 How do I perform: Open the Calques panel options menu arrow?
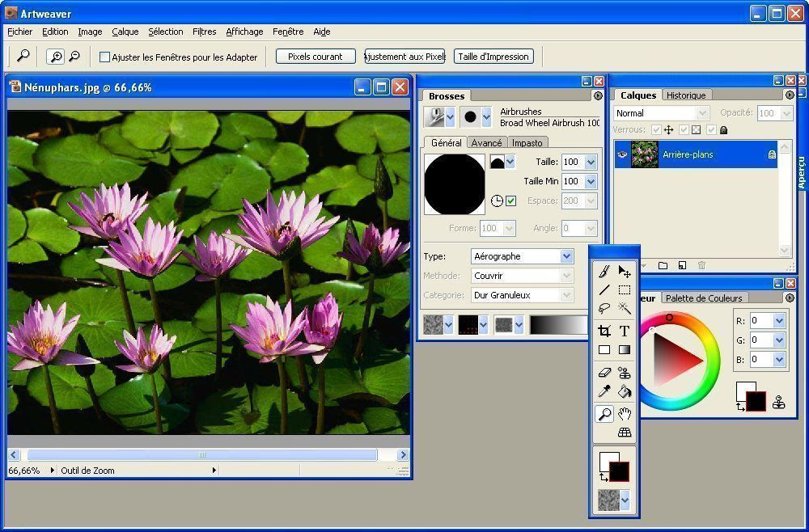coord(790,95)
